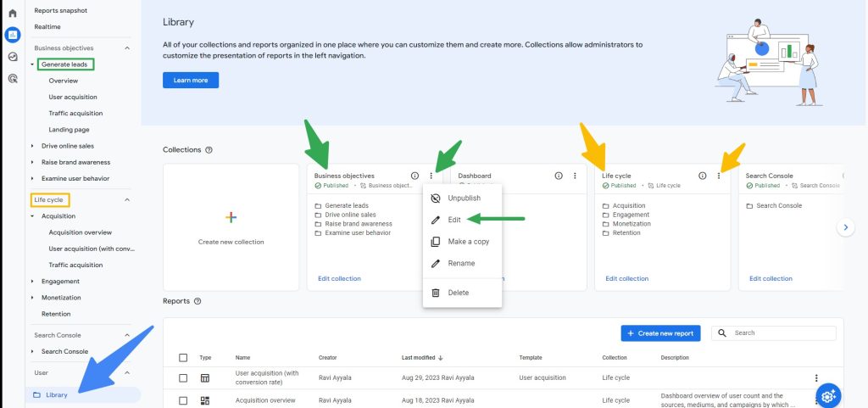The width and height of the screenshot is (868, 408).
Task: Show info for Business objectives collection
Action: (x=415, y=176)
